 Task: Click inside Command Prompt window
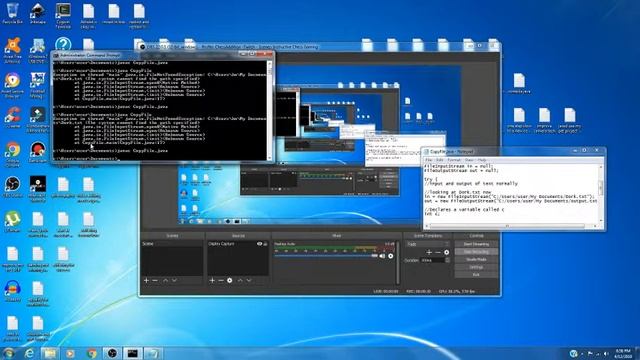click(160, 110)
